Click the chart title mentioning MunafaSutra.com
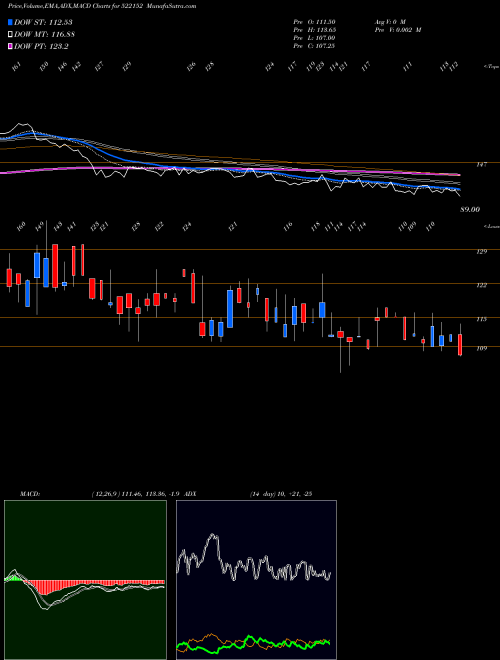Screen dimensions: 500x660 [102, 6]
